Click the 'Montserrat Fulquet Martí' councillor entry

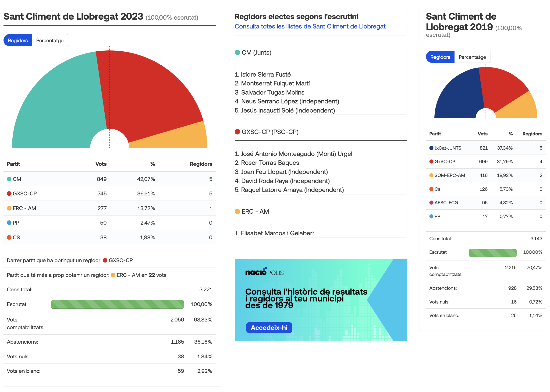(272, 83)
